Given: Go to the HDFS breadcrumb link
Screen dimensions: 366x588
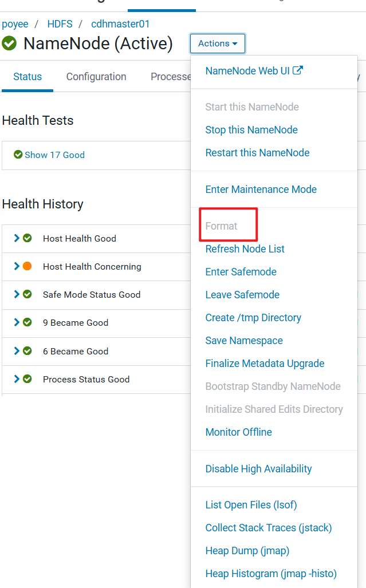Looking at the screenshot, I should click(x=60, y=24).
